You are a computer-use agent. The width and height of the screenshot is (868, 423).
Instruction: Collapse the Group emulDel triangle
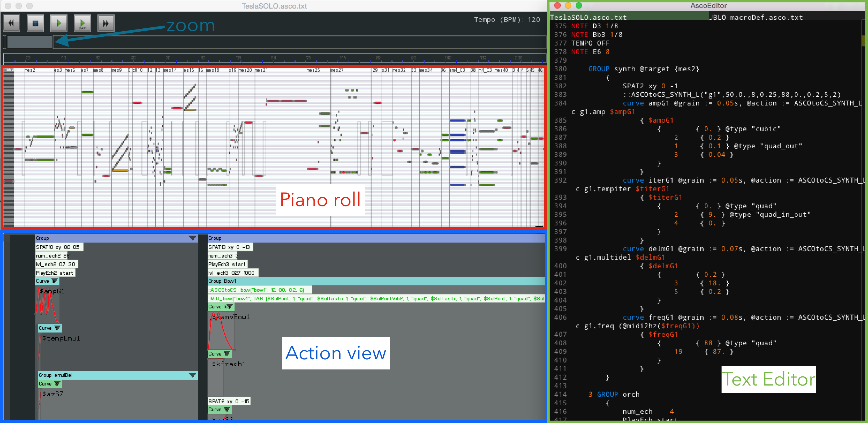point(193,375)
